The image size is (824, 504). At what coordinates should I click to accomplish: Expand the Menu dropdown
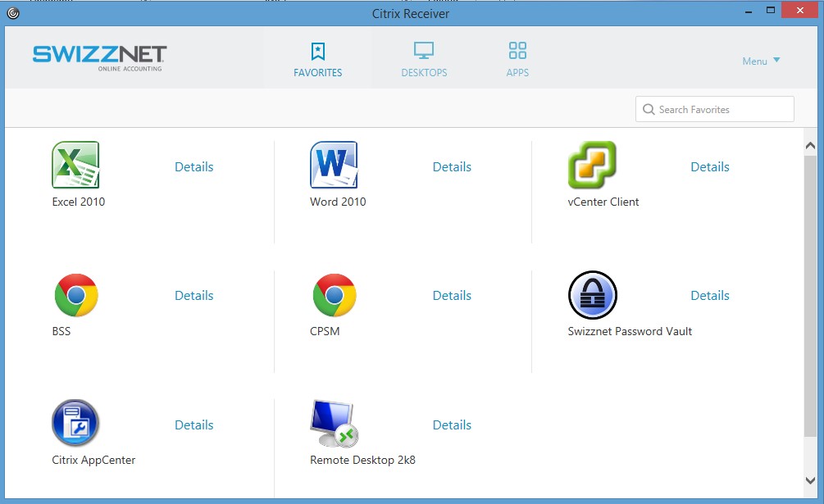pos(761,61)
